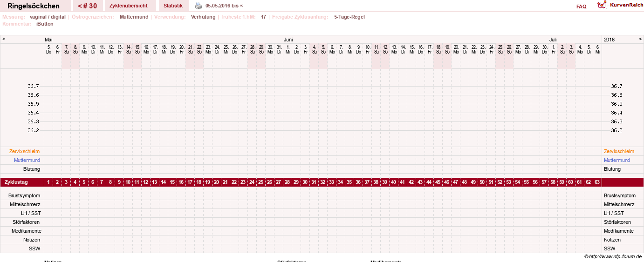Click the Verhütung usage value
The image size is (644, 262).
pyautogui.click(x=203, y=17)
